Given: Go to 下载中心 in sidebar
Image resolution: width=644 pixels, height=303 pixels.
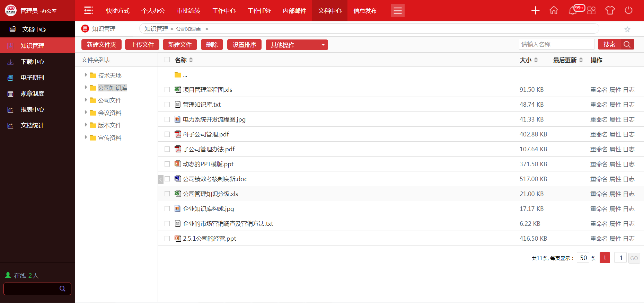Looking at the screenshot, I should click(32, 62).
